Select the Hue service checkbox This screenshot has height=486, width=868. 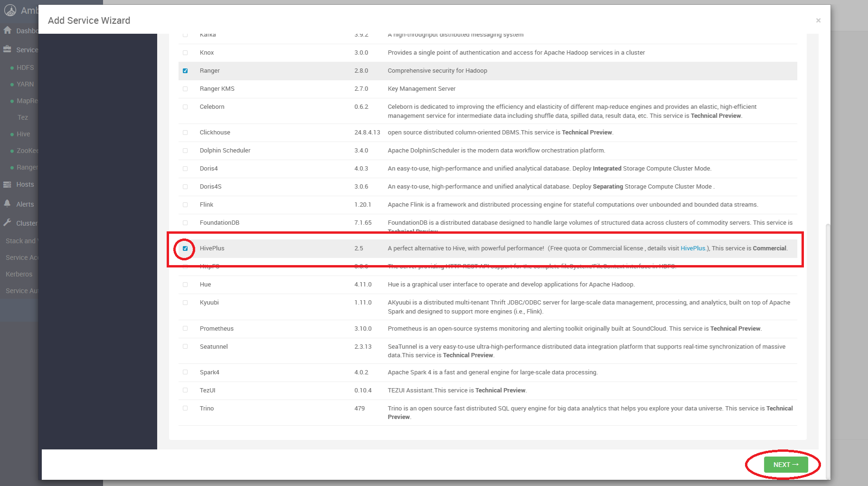185,285
